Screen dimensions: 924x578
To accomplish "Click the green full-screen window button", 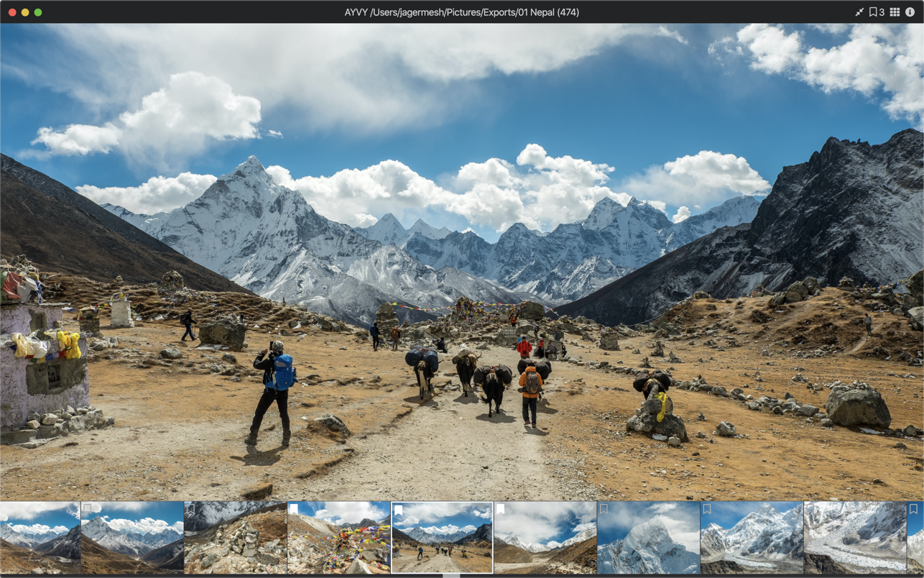I will [38, 12].
